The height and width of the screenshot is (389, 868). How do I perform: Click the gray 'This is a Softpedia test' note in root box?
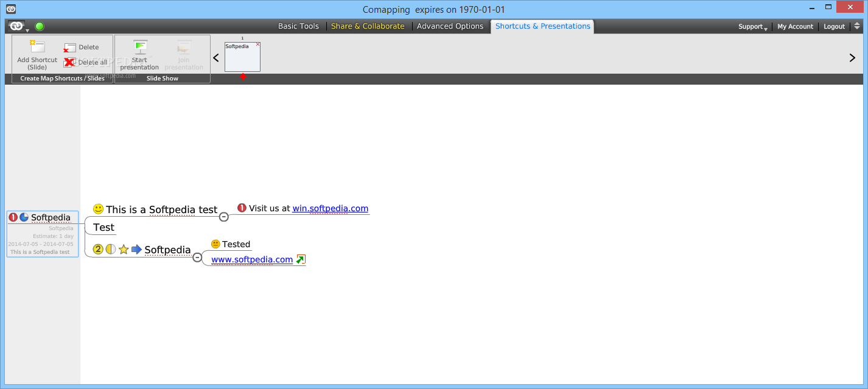(40, 252)
